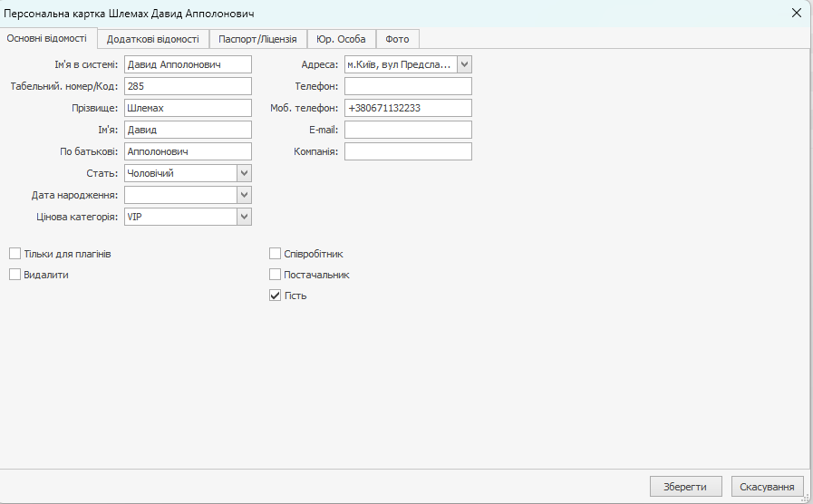Viewport: 813px width, 504px height.
Task: Uncheck the Гість checkbox
Action: coord(276,296)
